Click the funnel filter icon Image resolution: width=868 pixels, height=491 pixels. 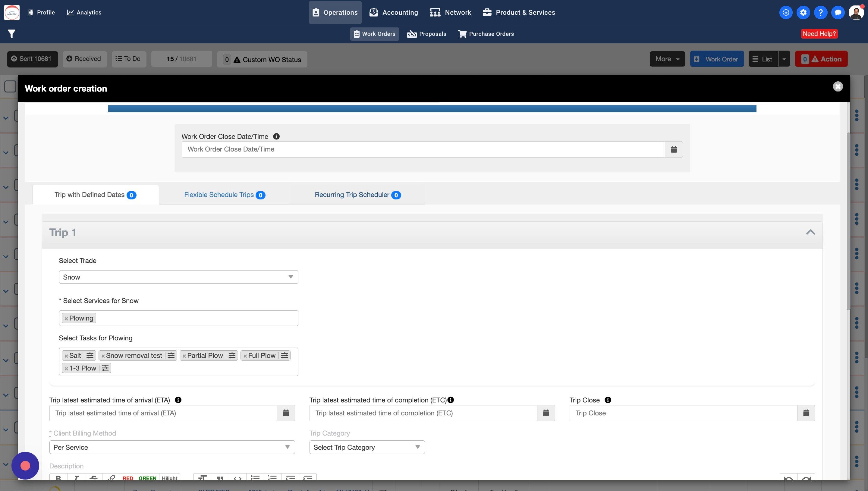tap(11, 34)
